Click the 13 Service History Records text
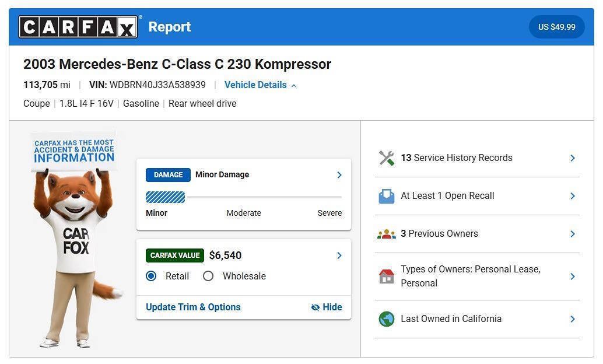603x364 pixels. point(457,157)
